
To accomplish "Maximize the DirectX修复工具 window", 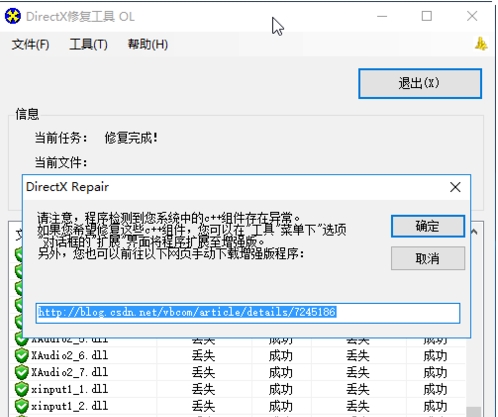I will point(427,16).
